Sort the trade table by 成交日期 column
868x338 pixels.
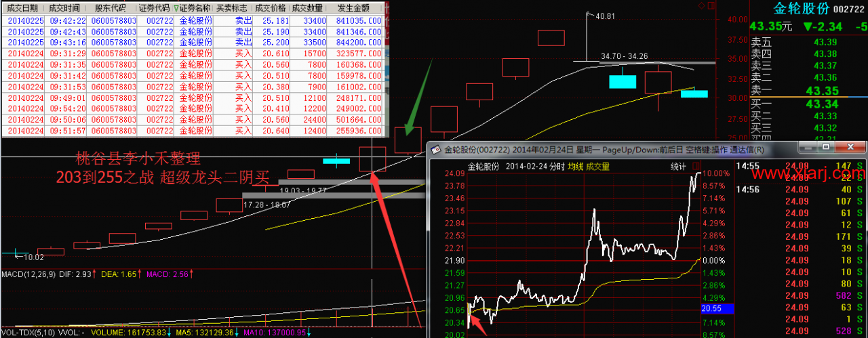pos(22,8)
